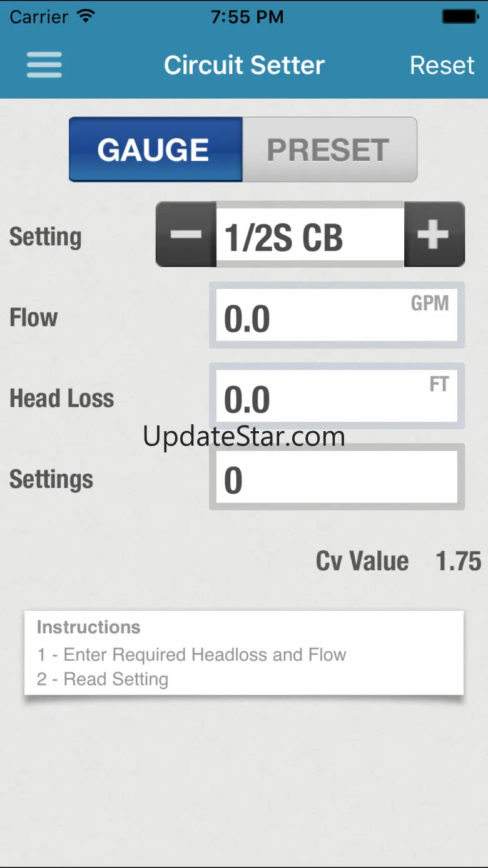Tap the Reset button
Screen dimensions: 488x868
pos(442,65)
